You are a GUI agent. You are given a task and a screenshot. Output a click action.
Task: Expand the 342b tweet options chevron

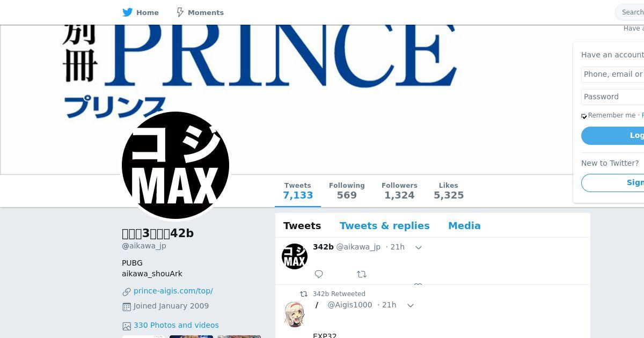click(419, 247)
